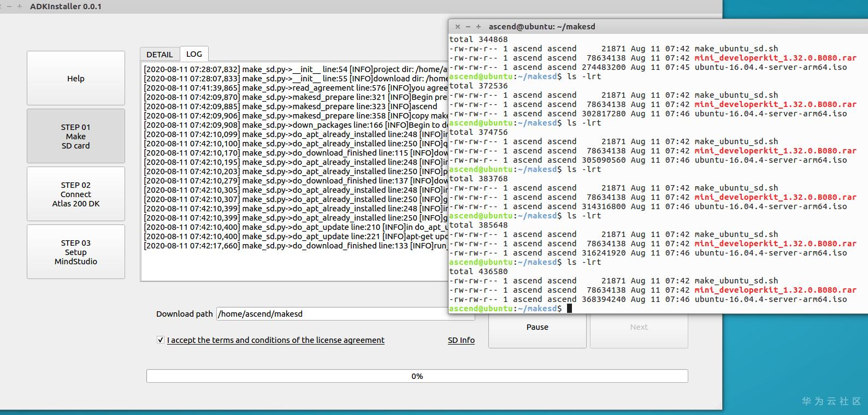Click the "Download path" label
The image size is (868, 415).
185,313
